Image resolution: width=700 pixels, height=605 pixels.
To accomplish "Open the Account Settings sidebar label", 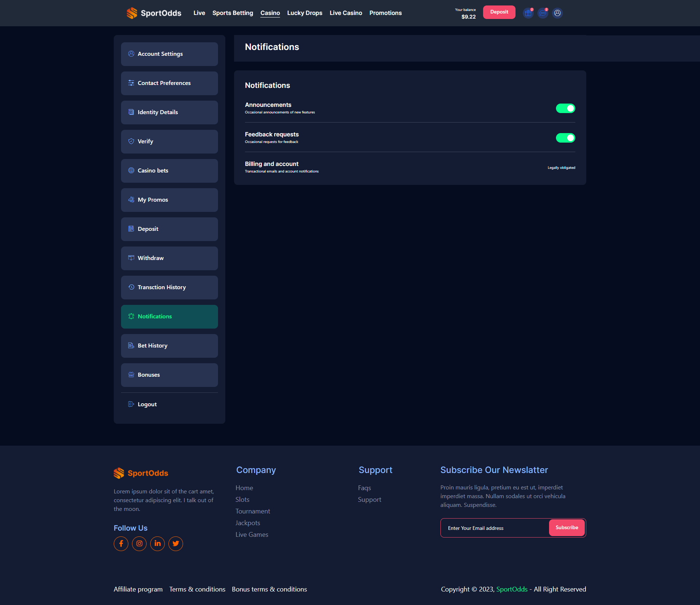I will [160, 54].
